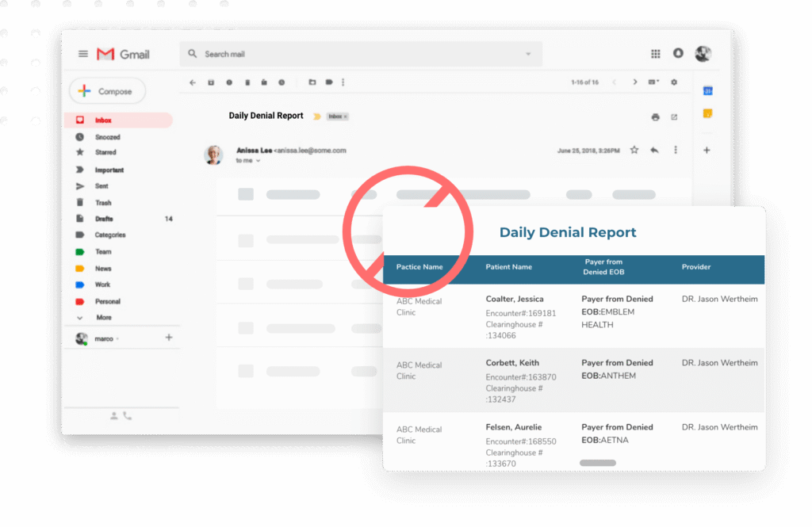
Task: Open the marco chat status dropdown
Action: point(118,338)
